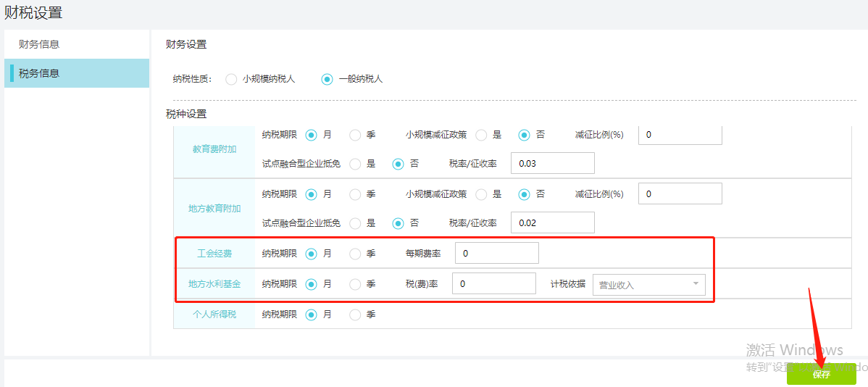Set 地方教育附加 纳税期限 to 季
Image resolution: width=868 pixels, height=387 pixels.
tap(355, 194)
